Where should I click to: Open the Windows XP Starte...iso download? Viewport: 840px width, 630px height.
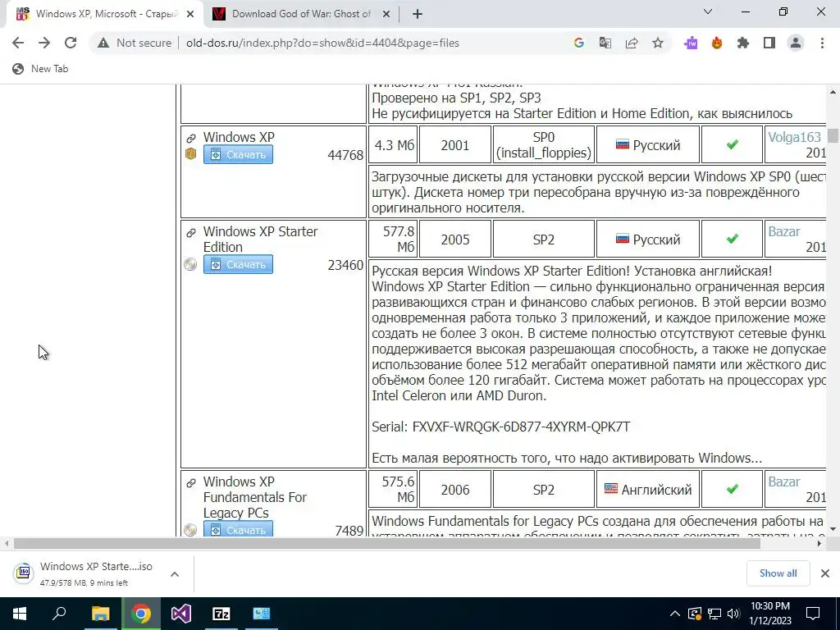click(x=97, y=567)
